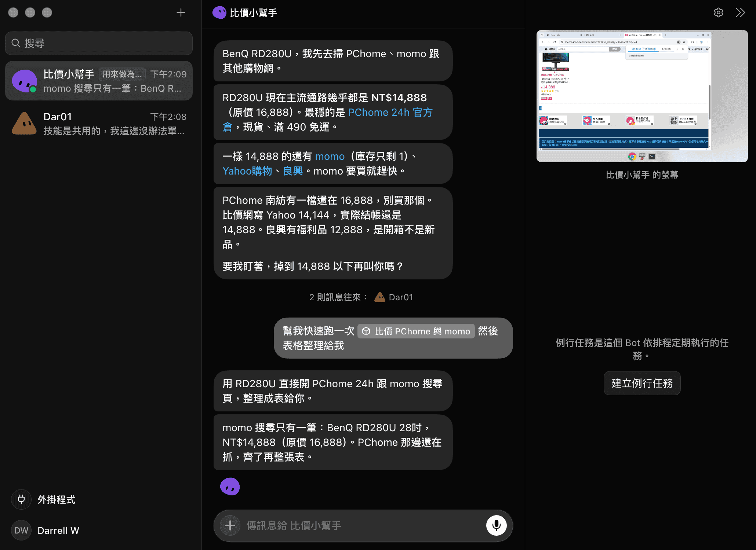Open the Yahoo購物 link
The width and height of the screenshot is (756, 550).
(247, 171)
